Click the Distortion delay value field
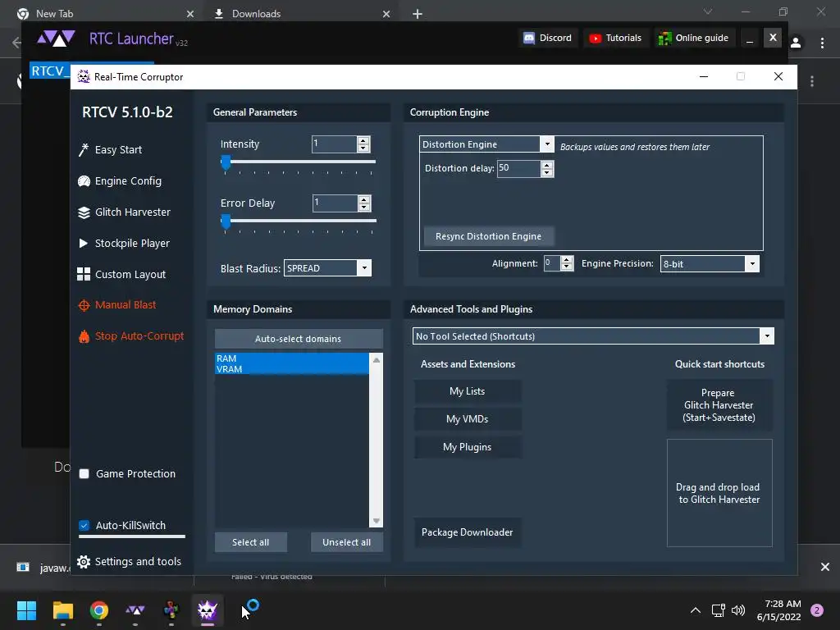This screenshot has height=630, width=840. (518, 168)
